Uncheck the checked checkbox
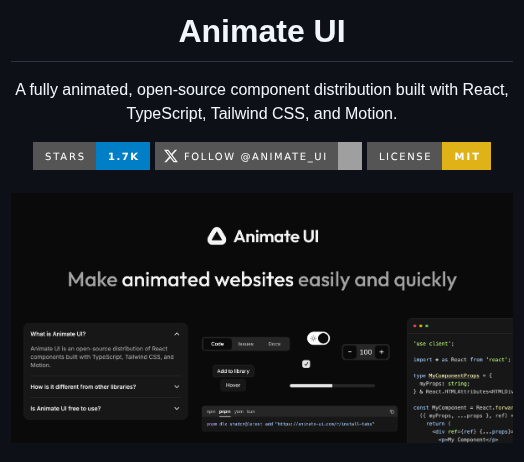Image resolution: width=524 pixels, height=462 pixels. tap(306, 364)
